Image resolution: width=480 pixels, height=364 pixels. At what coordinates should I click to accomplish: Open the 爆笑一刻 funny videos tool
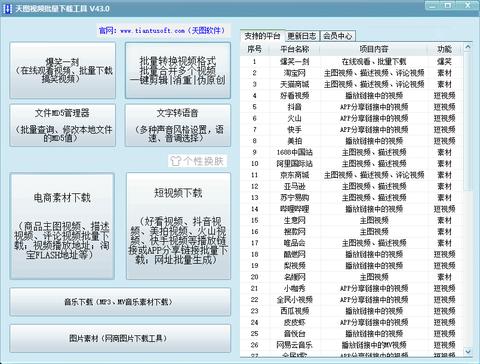63,70
